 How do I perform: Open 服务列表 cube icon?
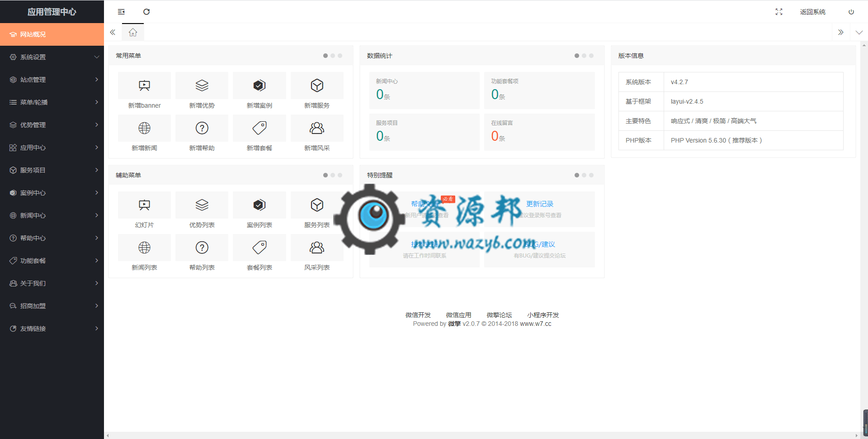[317, 205]
